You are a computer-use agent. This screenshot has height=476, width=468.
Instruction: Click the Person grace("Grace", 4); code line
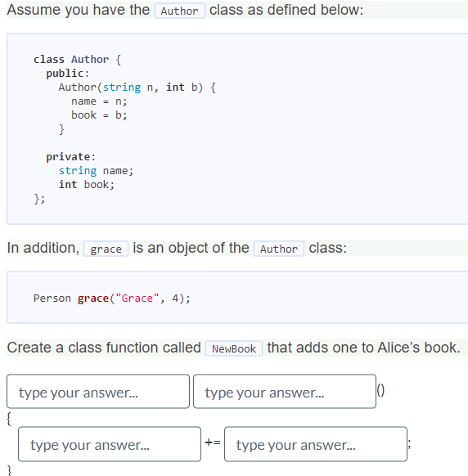[x=112, y=299]
